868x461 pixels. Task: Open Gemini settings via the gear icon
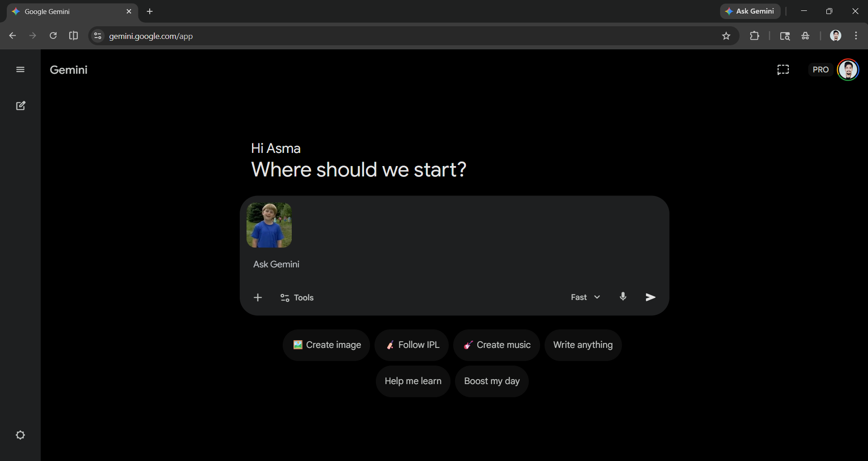tap(20, 435)
